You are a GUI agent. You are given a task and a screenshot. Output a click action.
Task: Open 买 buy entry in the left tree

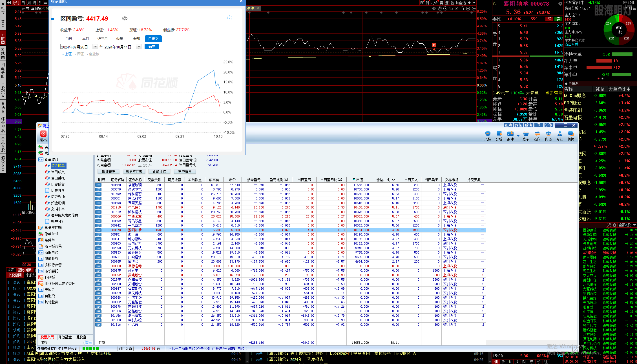[x=43, y=147]
